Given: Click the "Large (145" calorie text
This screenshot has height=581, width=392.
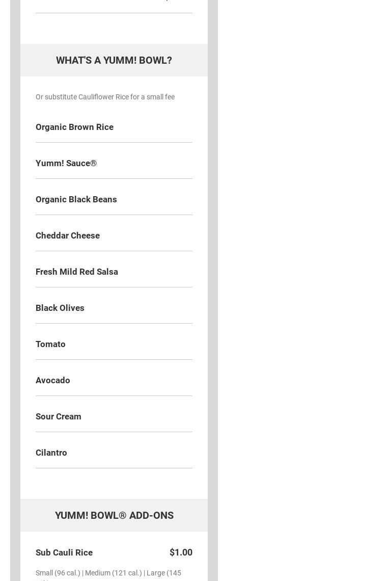Looking at the screenshot, I should pos(163,573).
